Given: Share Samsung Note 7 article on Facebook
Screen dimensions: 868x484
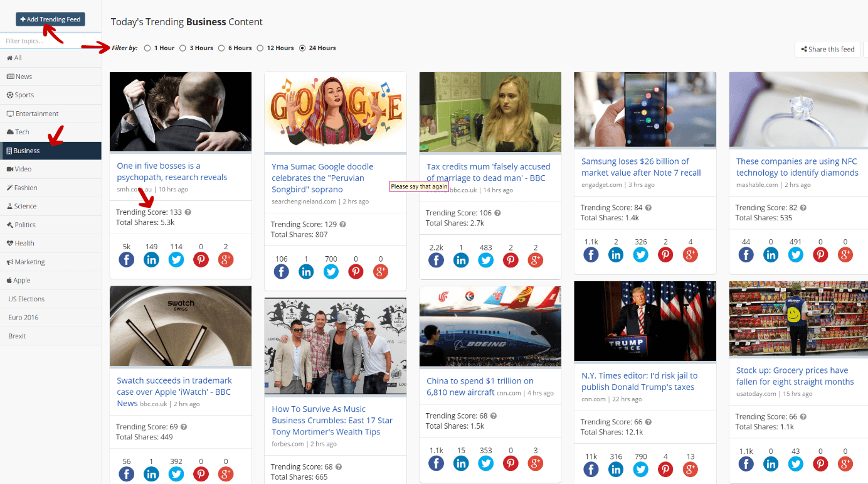Looking at the screenshot, I should point(591,254).
